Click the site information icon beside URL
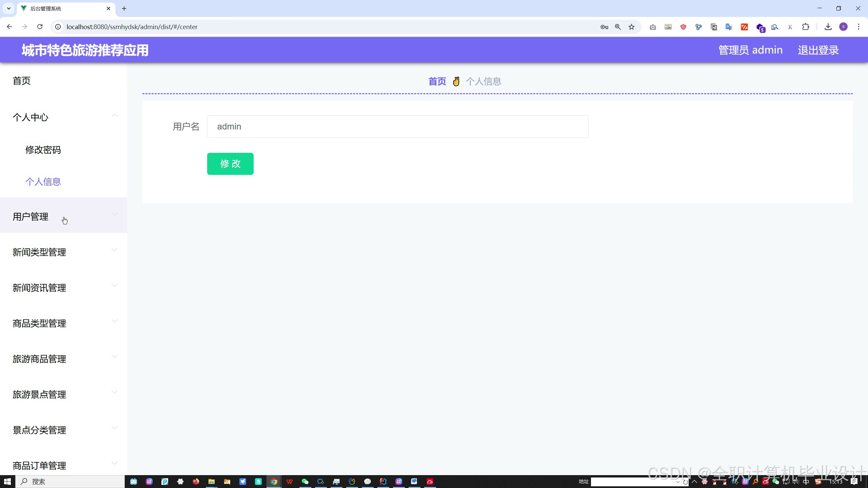This screenshot has height=488, width=868. tap(58, 27)
